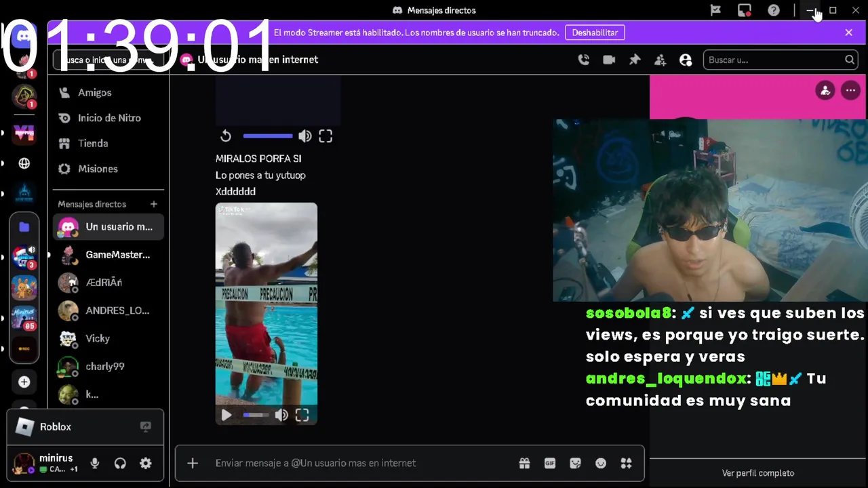868x488 pixels.
Task: Click Ver perfil completo link
Action: point(758,473)
